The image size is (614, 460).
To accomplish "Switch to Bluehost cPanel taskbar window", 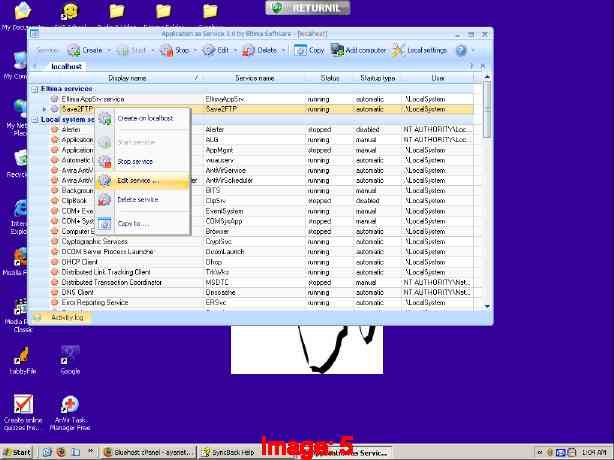I will [149, 452].
